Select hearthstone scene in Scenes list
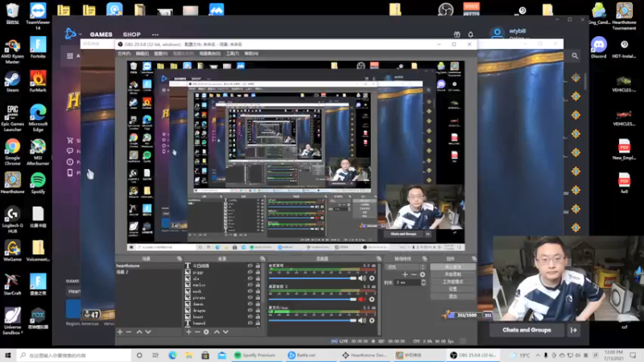This screenshot has width=644, height=362. tap(149, 266)
